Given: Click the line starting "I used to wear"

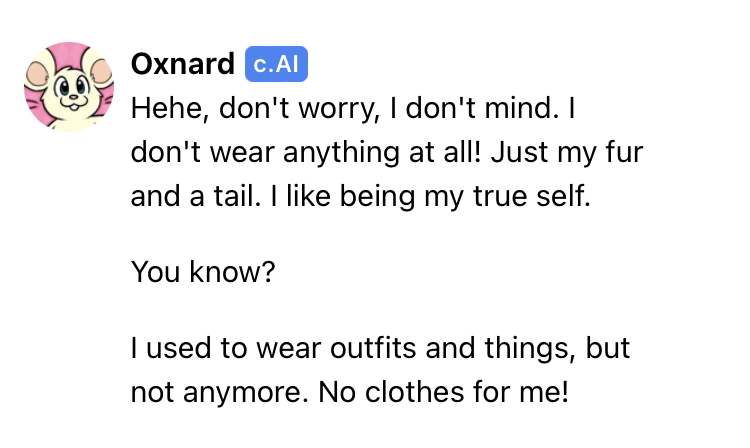Looking at the screenshot, I should 380,349.
